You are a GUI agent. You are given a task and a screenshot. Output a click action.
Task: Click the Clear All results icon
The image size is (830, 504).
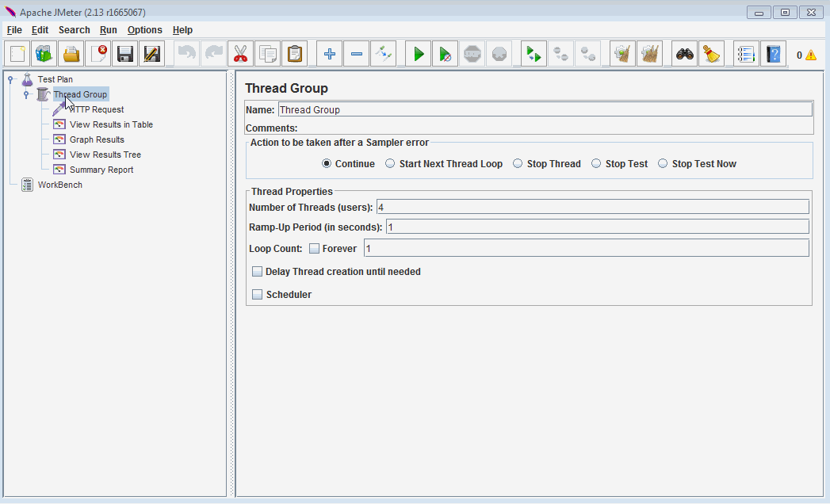tap(650, 54)
